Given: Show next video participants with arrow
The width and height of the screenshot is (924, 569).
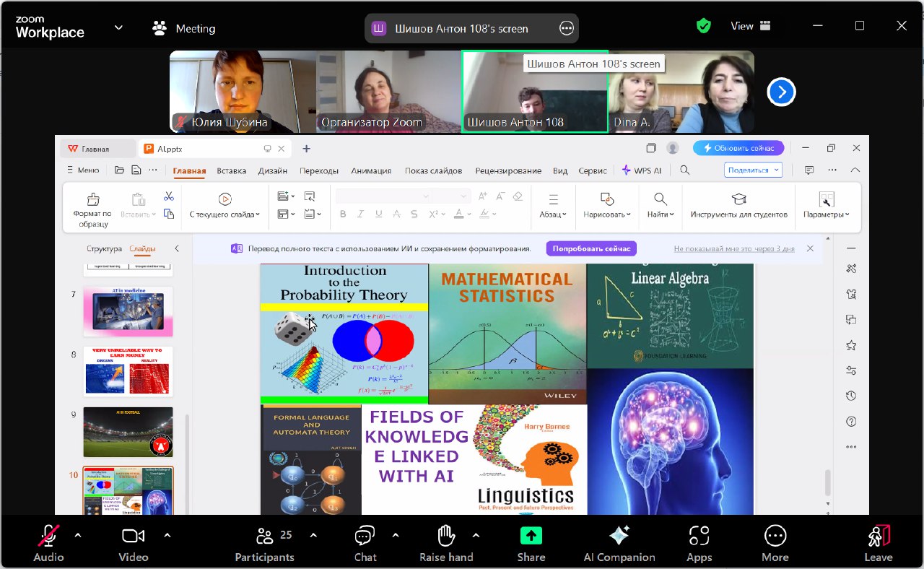Looking at the screenshot, I should click(781, 92).
